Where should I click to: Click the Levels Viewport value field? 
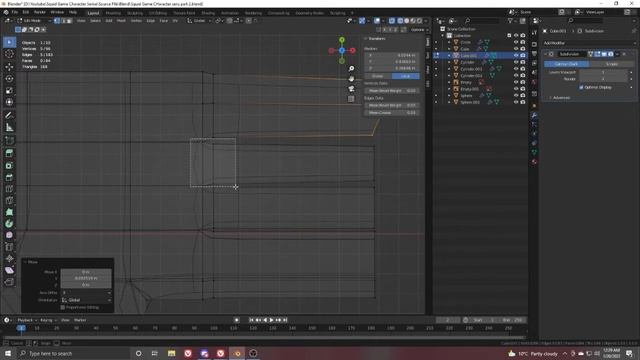coord(603,72)
